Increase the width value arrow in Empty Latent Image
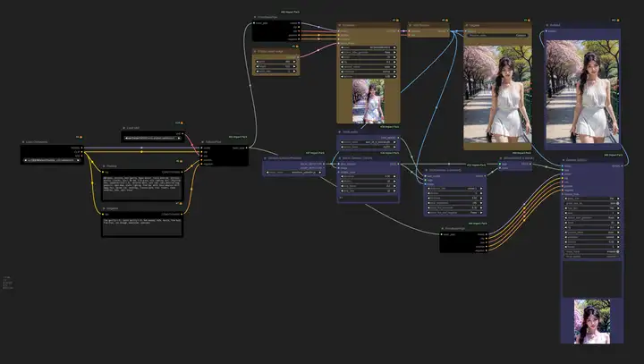 click(x=294, y=62)
